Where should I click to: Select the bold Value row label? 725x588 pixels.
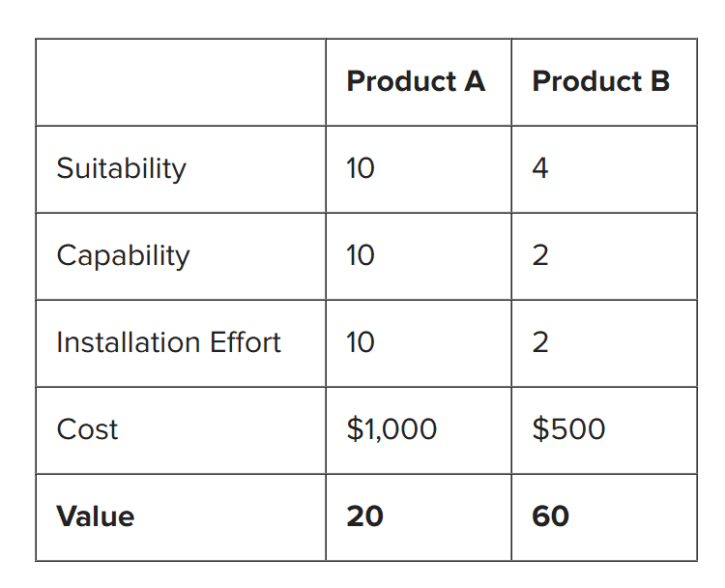(95, 516)
